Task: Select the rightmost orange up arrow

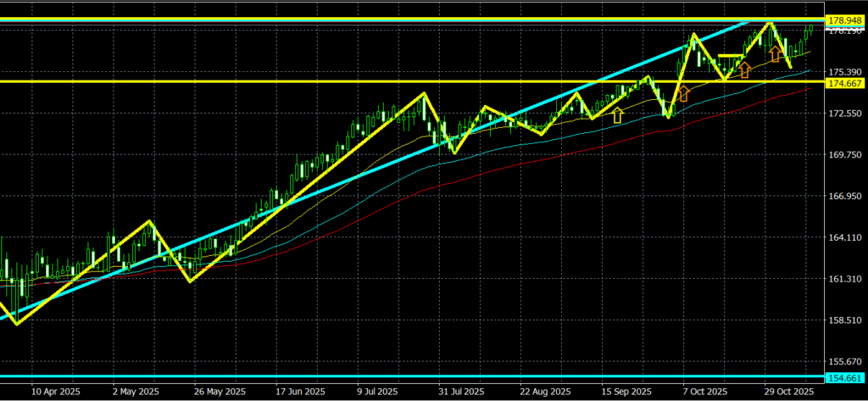Action: 775,53
